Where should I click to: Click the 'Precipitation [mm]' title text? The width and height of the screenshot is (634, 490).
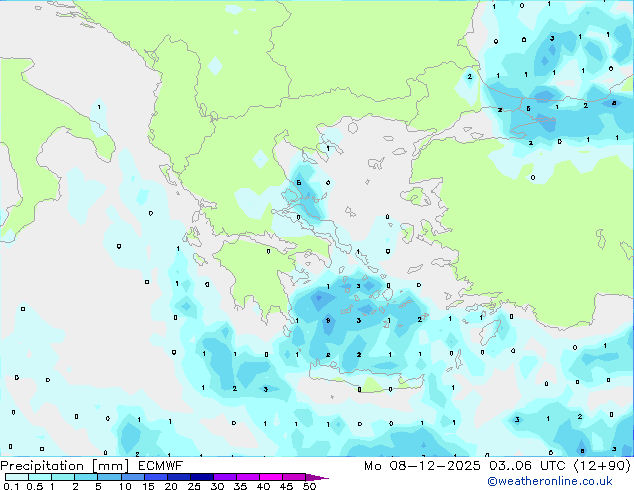(65, 466)
